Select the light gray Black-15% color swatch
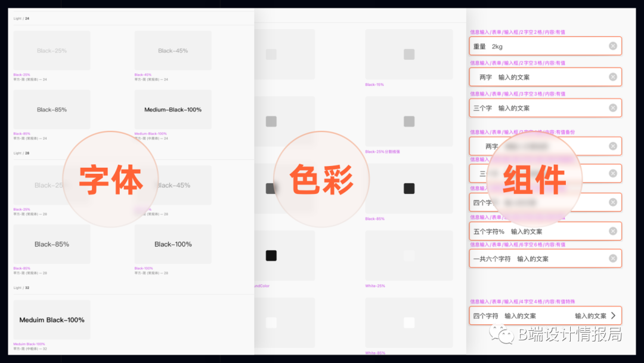This screenshot has width=644, height=363. 409,54
